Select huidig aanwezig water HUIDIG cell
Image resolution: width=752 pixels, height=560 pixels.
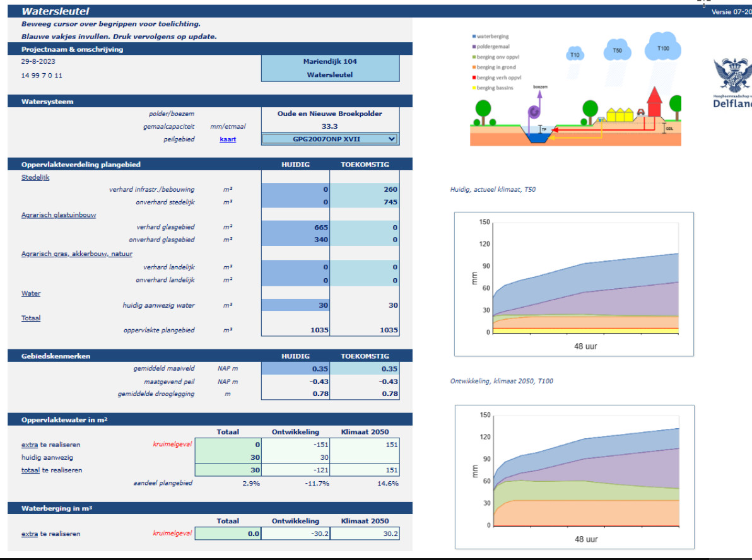[x=295, y=305]
